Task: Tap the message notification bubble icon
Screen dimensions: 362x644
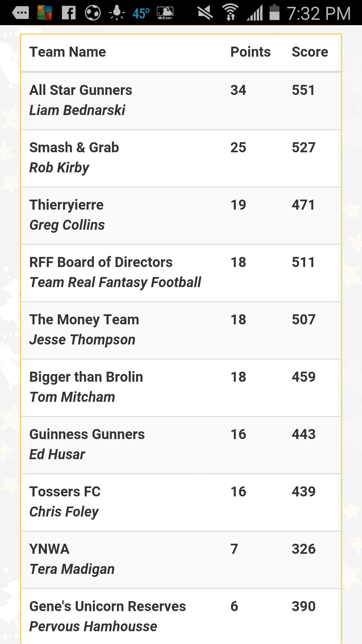Action: pos(21,13)
